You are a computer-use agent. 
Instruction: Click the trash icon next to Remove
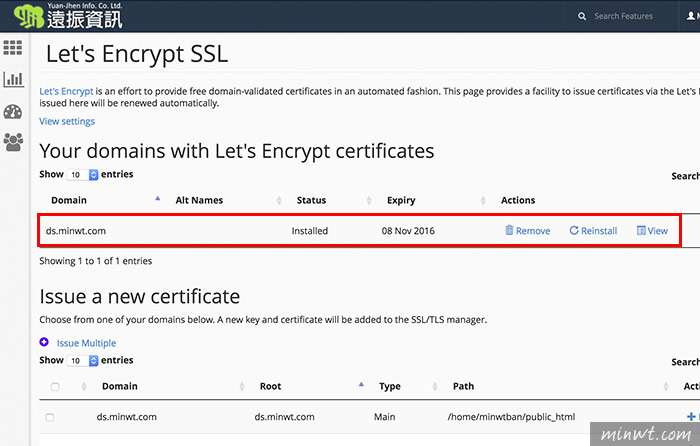point(509,230)
